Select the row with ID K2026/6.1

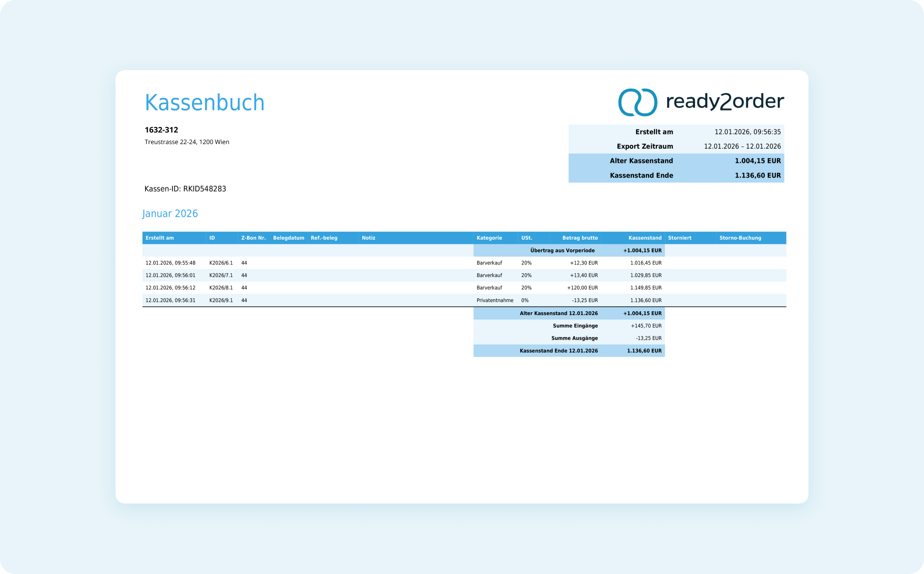pos(221,263)
